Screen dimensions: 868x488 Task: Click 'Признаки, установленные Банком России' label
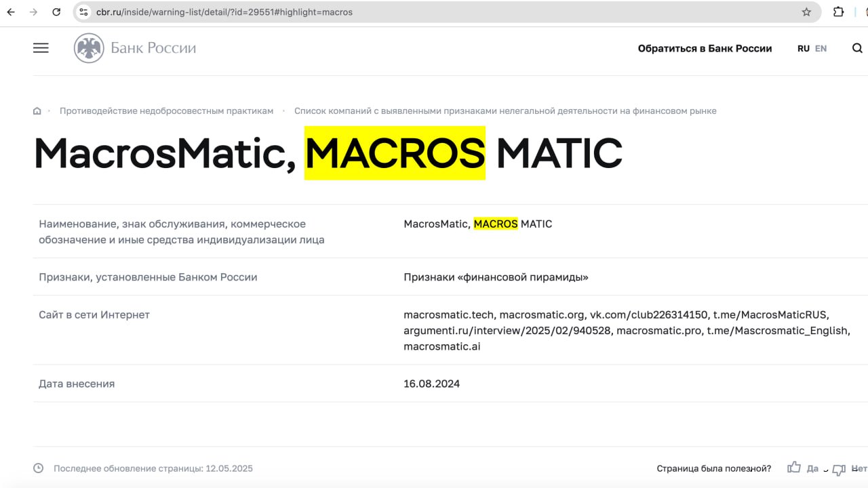(x=148, y=277)
